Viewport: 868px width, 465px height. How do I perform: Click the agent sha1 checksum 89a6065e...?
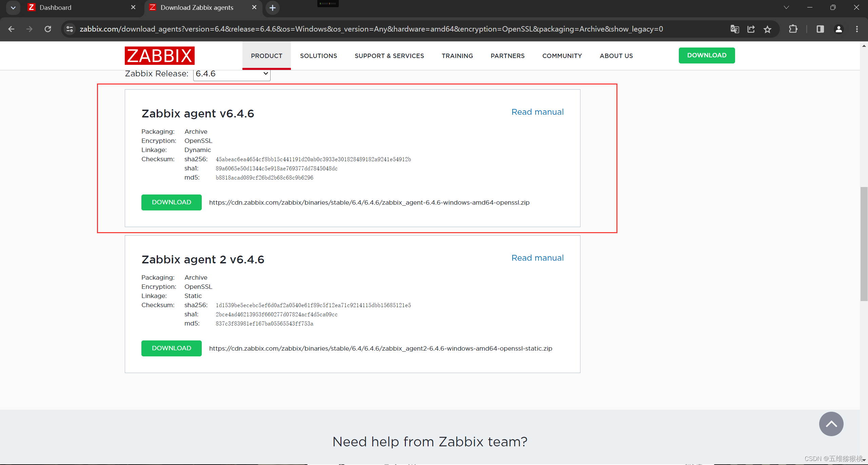click(x=276, y=168)
